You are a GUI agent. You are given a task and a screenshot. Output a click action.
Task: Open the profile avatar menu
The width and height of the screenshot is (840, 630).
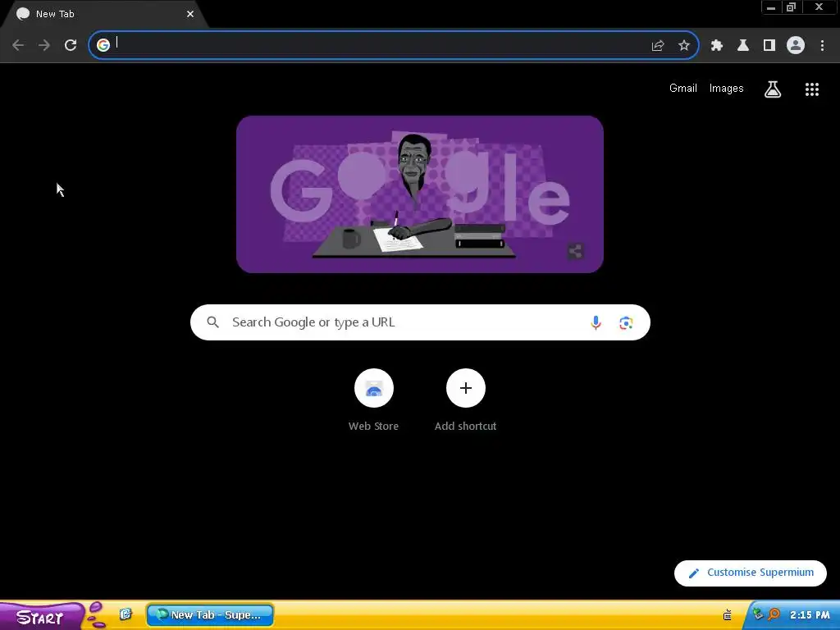(x=796, y=46)
